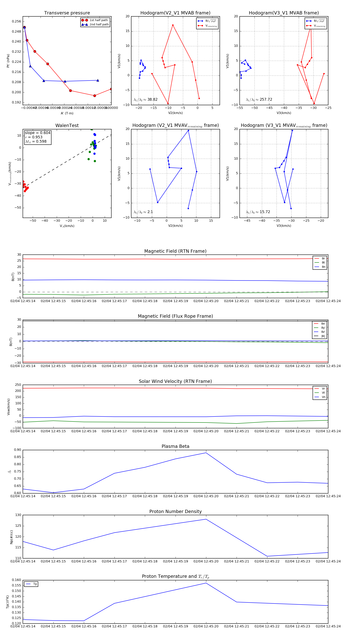Select the "By'" legend entry
This screenshot has height=644, width=351.
320,327
